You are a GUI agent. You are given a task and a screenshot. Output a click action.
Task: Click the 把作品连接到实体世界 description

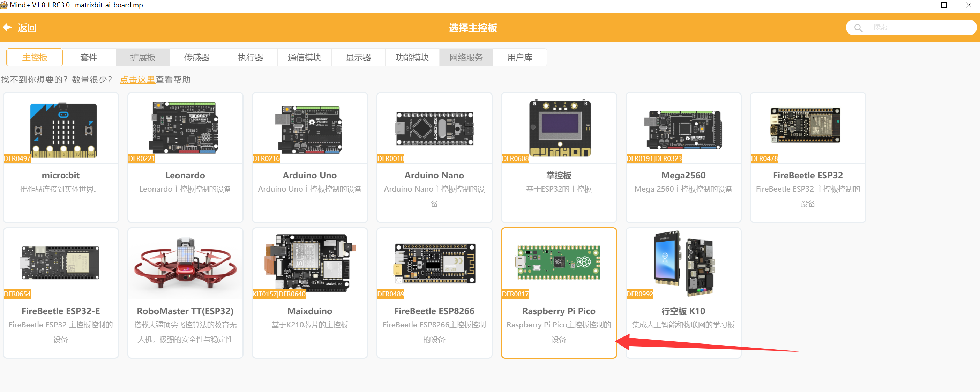[x=60, y=189]
